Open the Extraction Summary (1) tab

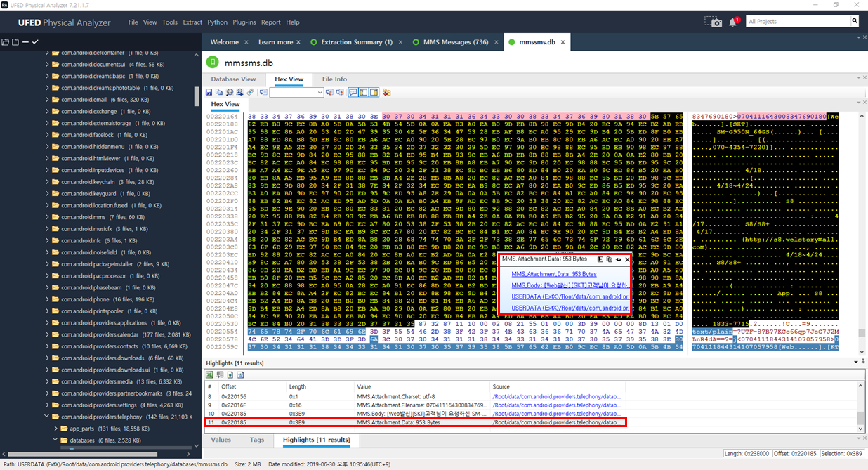tap(357, 42)
